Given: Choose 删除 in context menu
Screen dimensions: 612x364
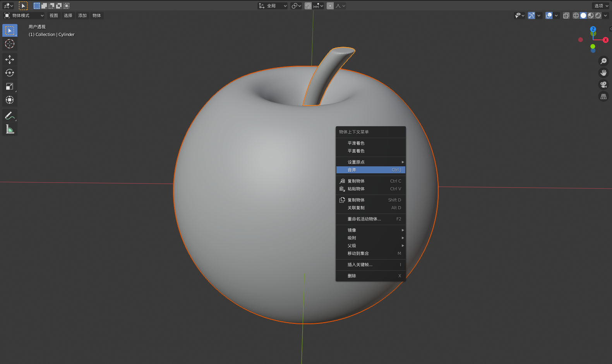Looking at the screenshot, I should 371,276.
